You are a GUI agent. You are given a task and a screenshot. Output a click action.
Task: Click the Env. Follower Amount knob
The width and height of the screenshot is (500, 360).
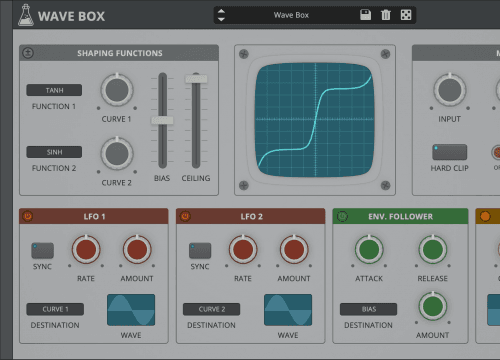[433, 306]
